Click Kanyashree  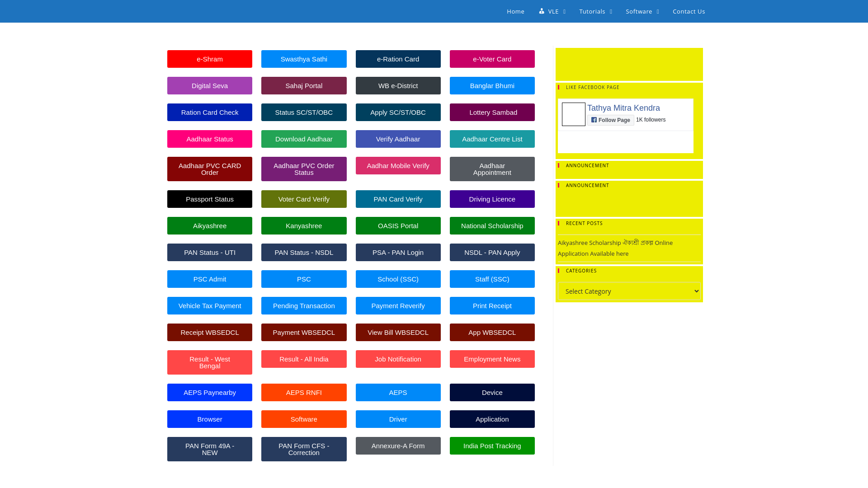(304, 226)
